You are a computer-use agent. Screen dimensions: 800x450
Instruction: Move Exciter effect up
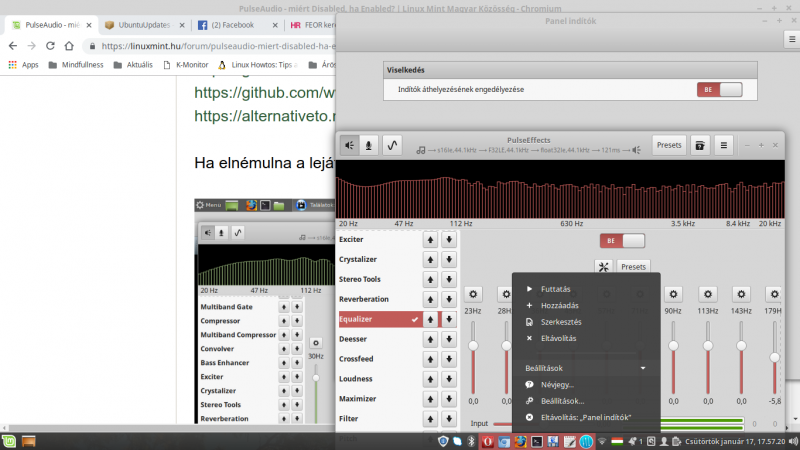point(430,239)
